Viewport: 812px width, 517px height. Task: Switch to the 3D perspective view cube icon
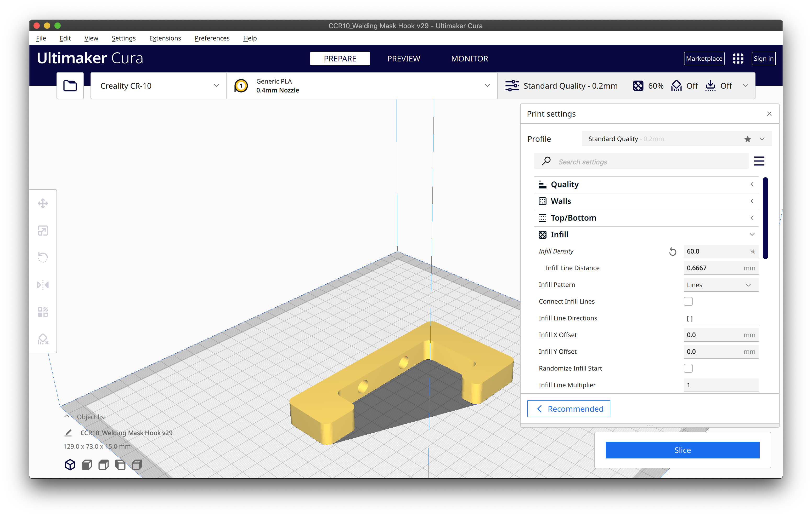click(70, 465)
